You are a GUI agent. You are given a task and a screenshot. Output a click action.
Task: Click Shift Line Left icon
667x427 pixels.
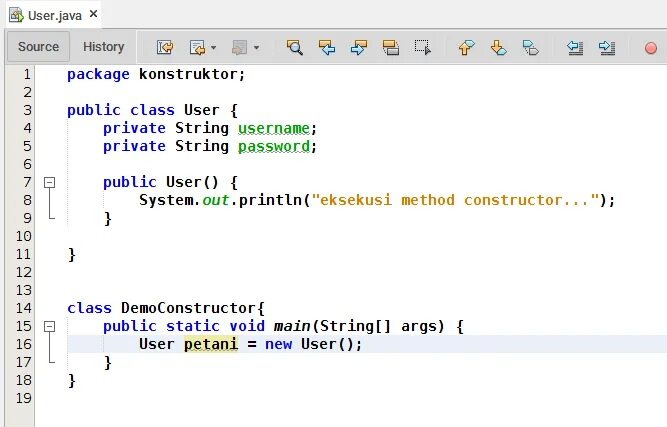coord(575,47)
